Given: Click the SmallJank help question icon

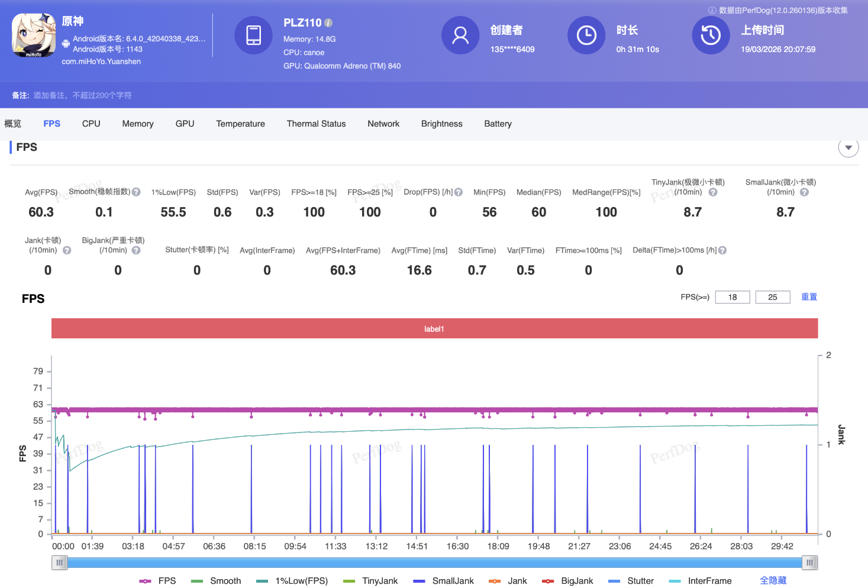Looking at the screenshot, I should tap(804, 192).
